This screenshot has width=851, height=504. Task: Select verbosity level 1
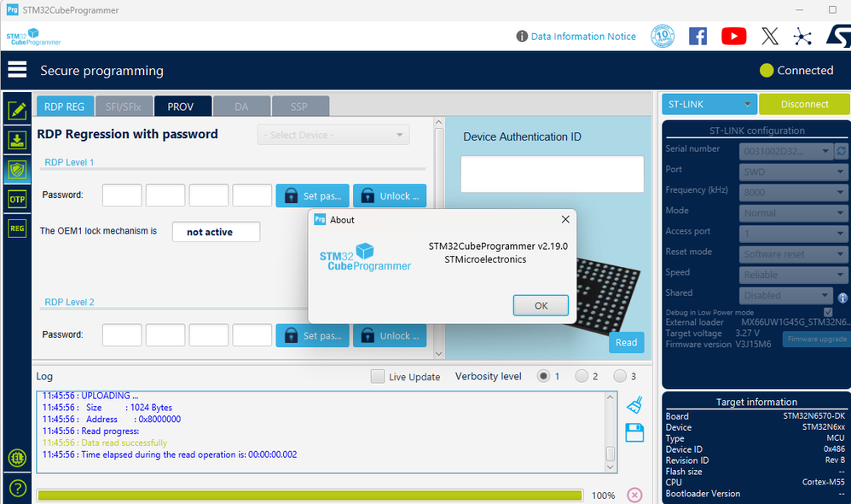[x=542, y=376]
